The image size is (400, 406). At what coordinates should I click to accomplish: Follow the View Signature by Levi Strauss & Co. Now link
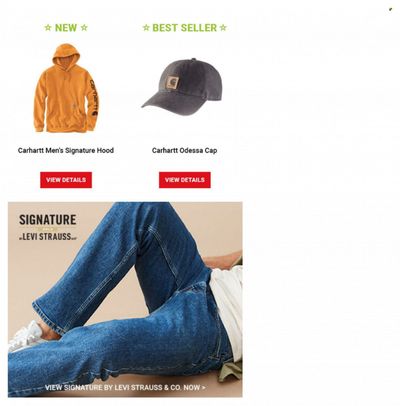click(x=125, y=388)
